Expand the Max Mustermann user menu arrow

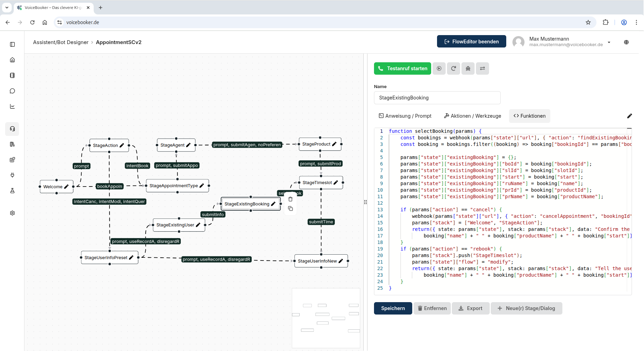pyautogui.click(x=609, y=42)
